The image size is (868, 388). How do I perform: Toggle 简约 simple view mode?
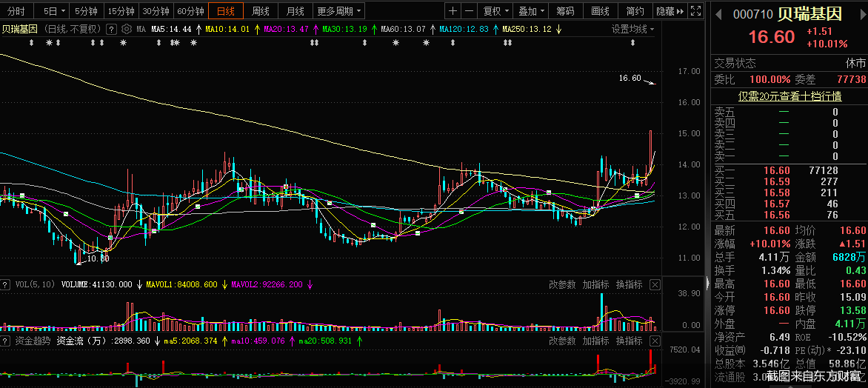click(x=635, y=10)
